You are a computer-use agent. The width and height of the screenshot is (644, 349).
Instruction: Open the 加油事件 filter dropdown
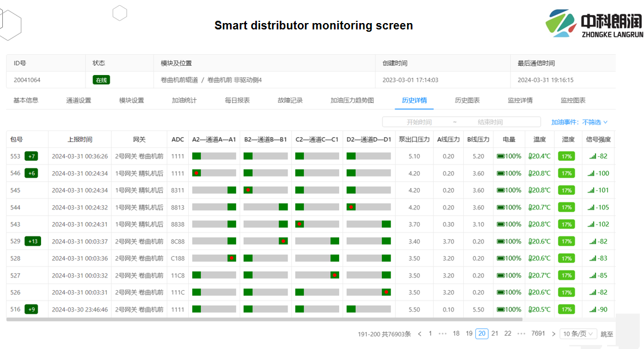coord(579,122)
